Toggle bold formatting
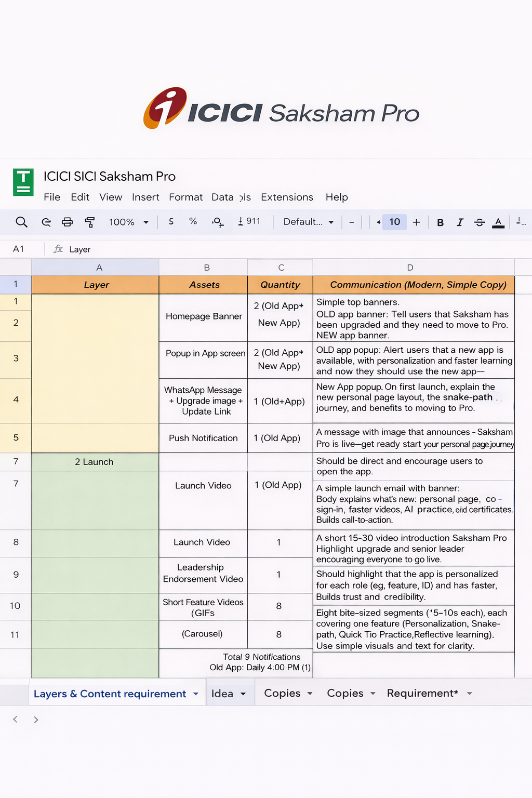The width and height of the screenshot is (532, 798). [440, 222]
